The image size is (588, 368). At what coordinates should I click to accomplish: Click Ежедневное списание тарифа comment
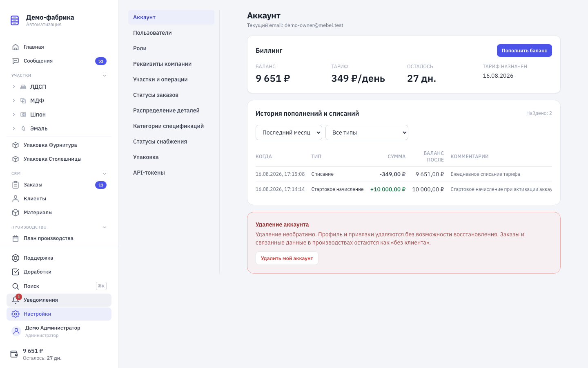pos(485,174)
